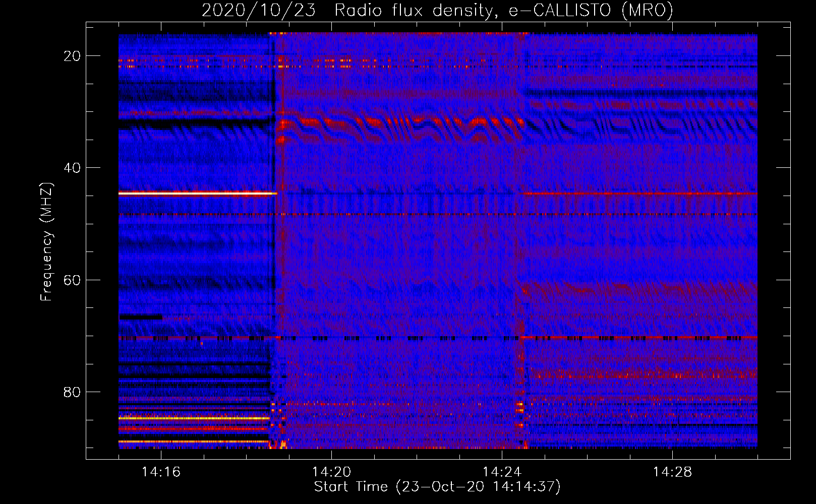Click the "Frequency (MHZ)" axis label

[46, 242]
